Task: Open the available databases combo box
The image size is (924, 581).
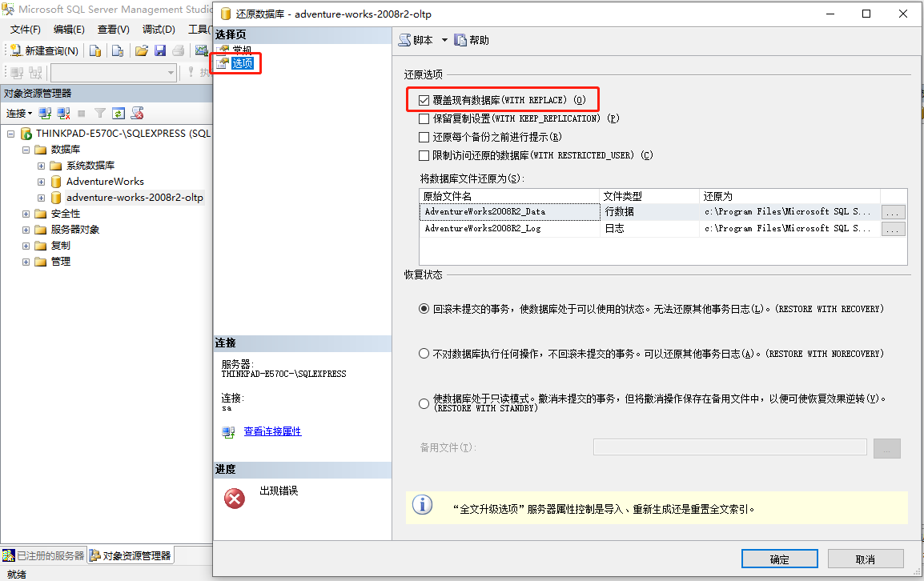Action: click(x=114, y=73)
